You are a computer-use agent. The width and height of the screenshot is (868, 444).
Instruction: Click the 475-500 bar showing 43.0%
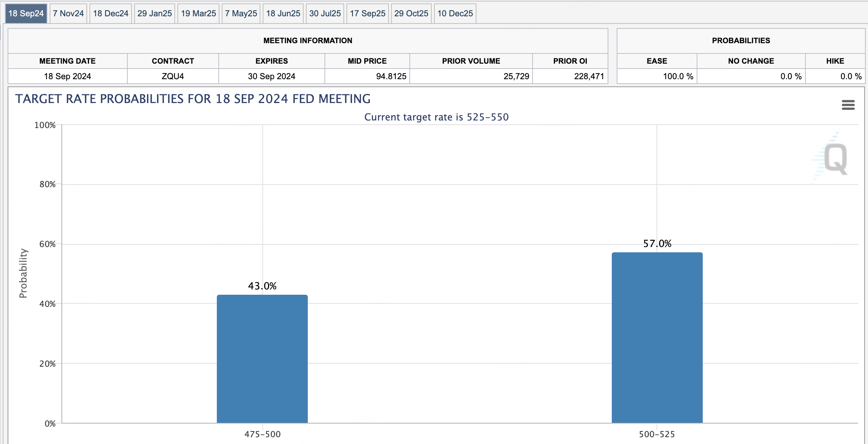262,359
